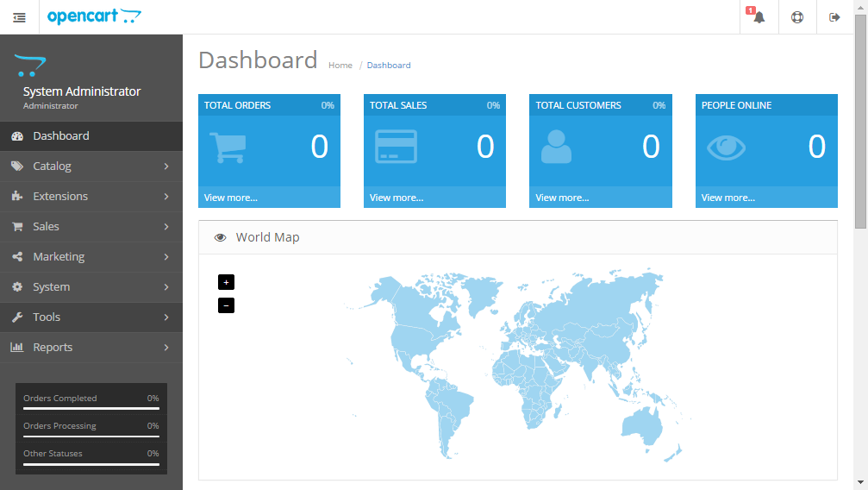Click the credit card icon in Total Sales
Screen dimensions: 868x490
coord(396,147)
